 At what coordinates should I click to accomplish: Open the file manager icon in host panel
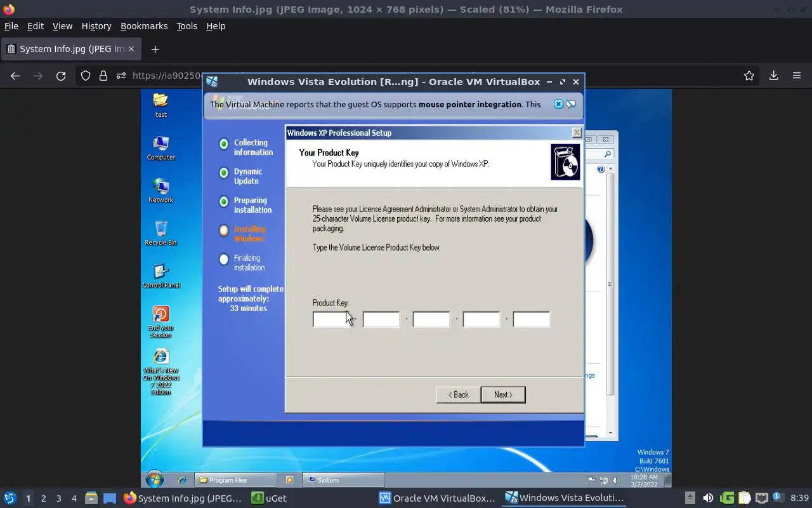coord(91,498)
